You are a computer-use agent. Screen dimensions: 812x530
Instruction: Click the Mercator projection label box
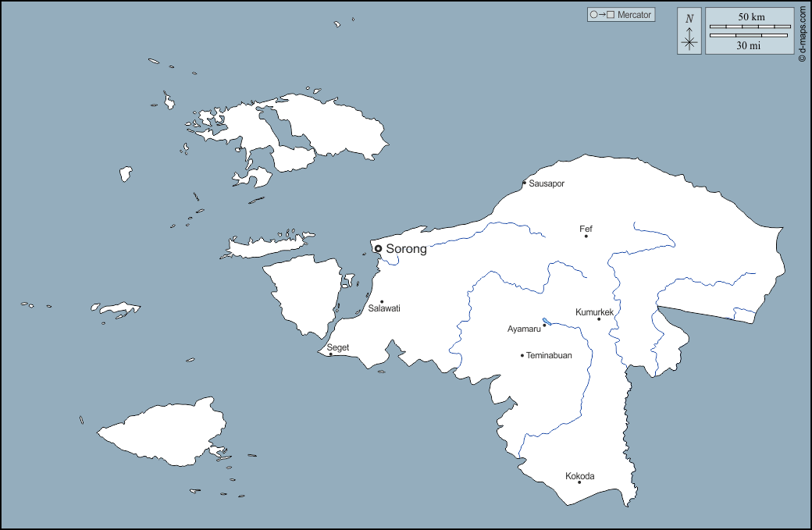coord(621,15)
